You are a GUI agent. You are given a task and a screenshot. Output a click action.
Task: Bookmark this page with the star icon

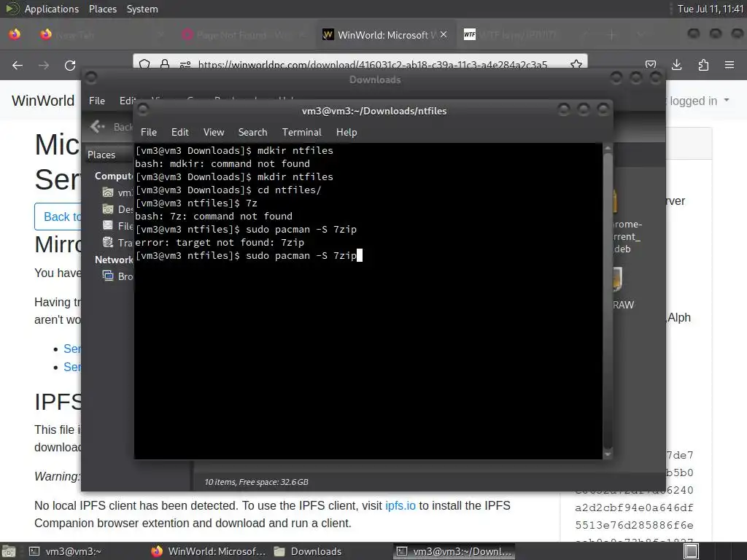point(576,64)
